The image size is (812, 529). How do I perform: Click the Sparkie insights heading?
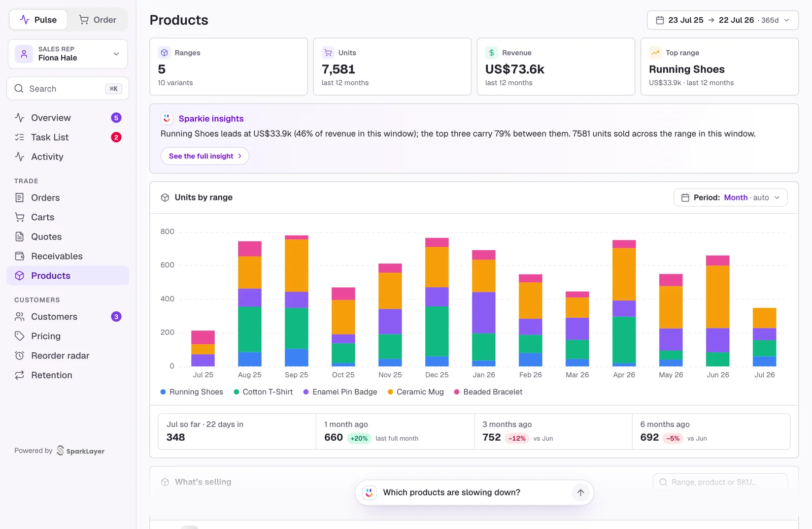click(x=211, y=118)
